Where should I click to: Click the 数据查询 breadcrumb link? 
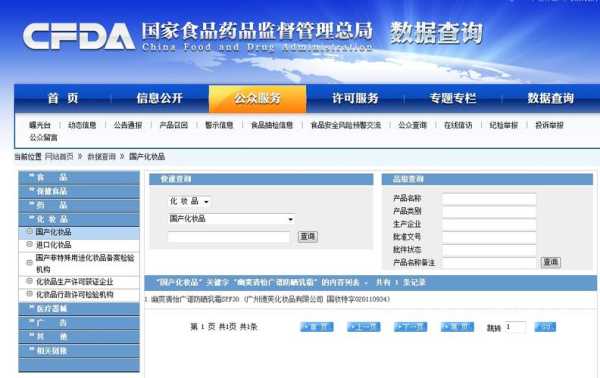coord(101,156)
